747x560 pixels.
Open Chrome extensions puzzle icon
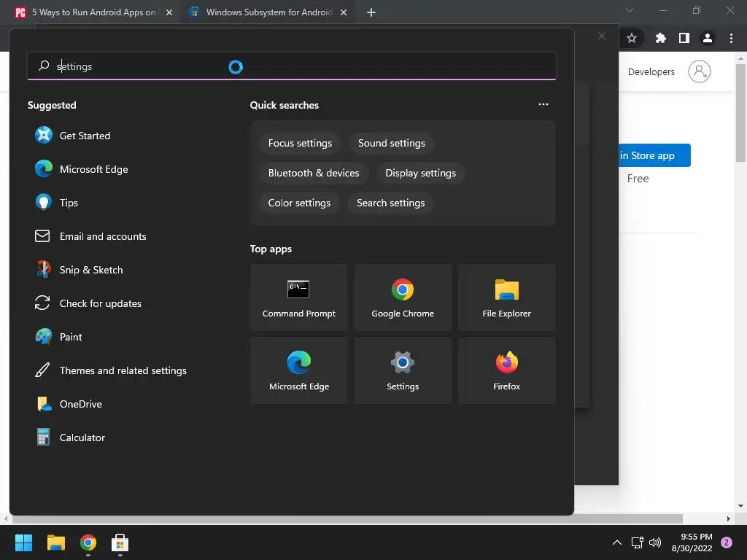pos(660,38)
